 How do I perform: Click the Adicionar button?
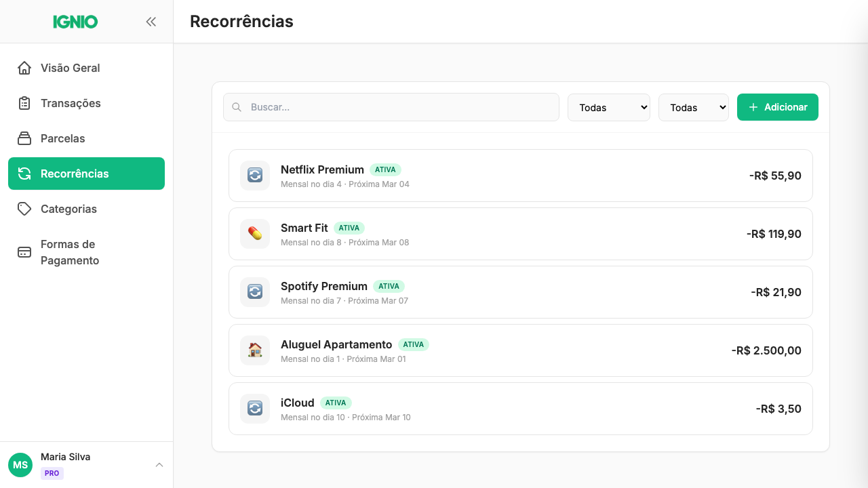tap(777, 107)
